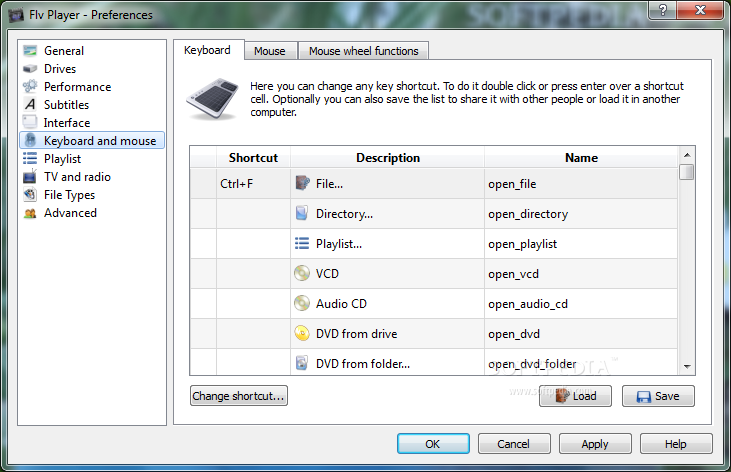Switch to the Keyboard tab
The height and width of the screenshot is (472, 731).
pyautogui.click(x=207, y=50)
